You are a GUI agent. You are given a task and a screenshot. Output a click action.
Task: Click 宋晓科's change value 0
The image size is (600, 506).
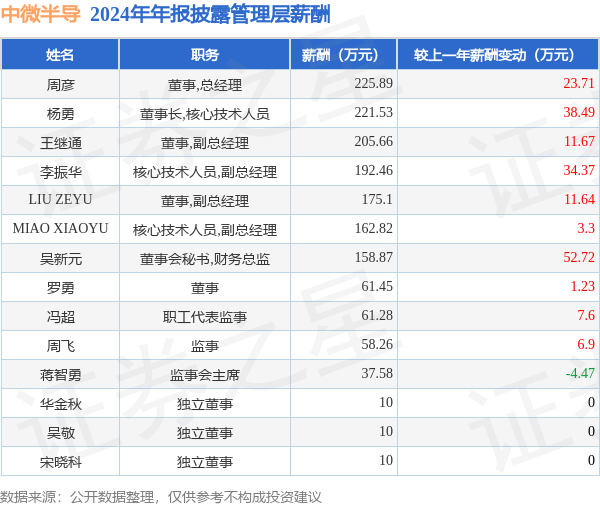tap(592, 460)
